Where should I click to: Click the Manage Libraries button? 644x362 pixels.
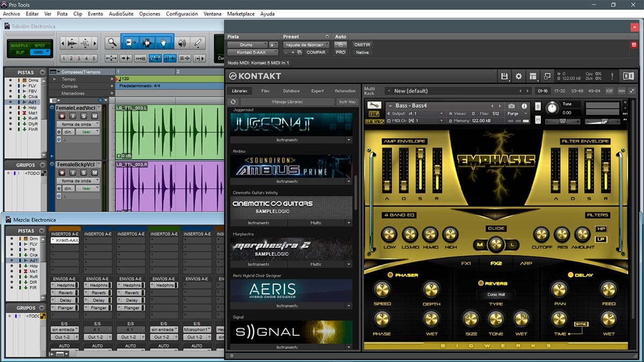[287, 101]
